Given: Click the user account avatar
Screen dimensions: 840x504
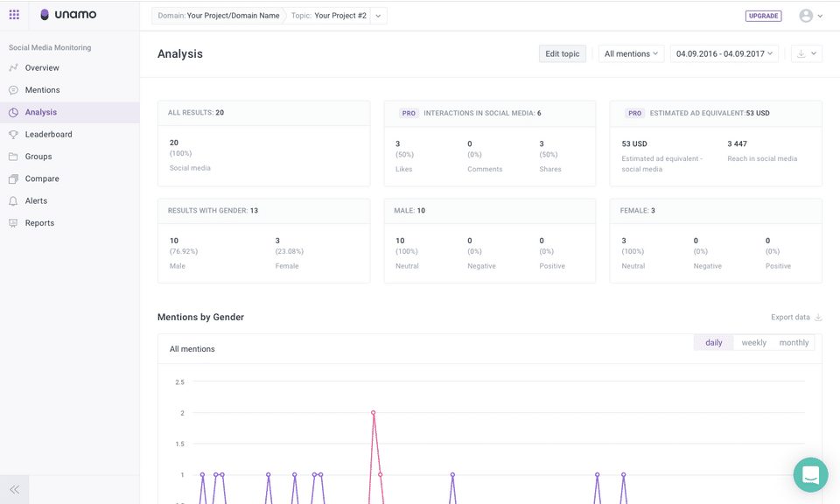Looking at the screenshot, I should pyautogui.click(x=806, y=16).
